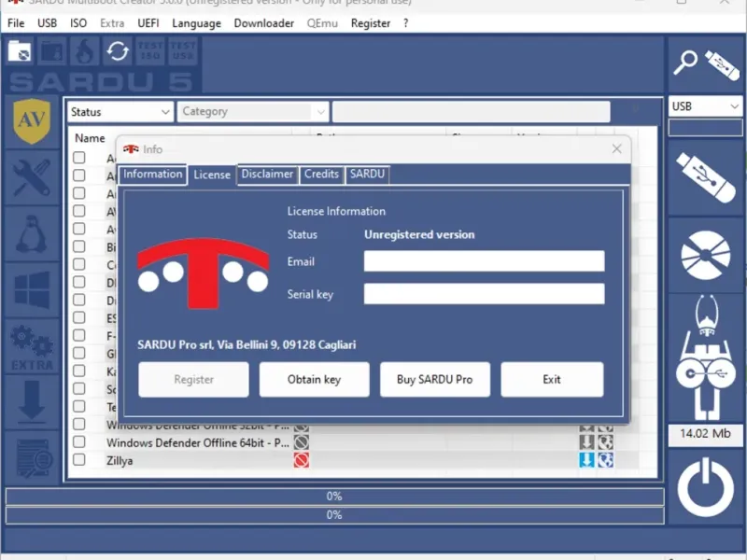Open the Downloader menu
Viewport: 747px width, 560px height.
264,22
